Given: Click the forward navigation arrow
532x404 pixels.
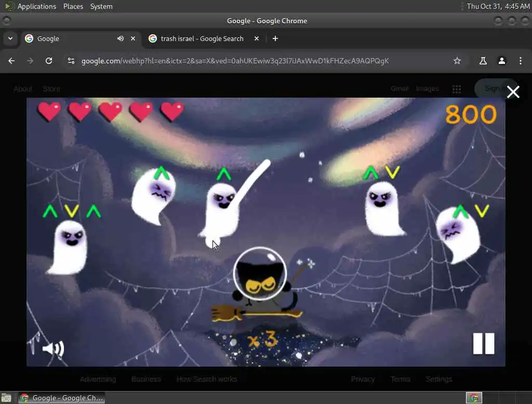Looking at the screenshot, I should coord(30,61).
